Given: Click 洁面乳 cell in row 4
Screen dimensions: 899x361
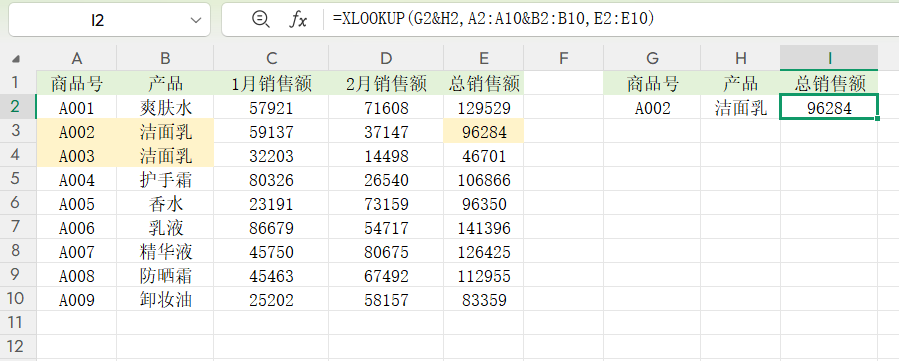Looking at the screenshot, I should click(x=165, y=155).
